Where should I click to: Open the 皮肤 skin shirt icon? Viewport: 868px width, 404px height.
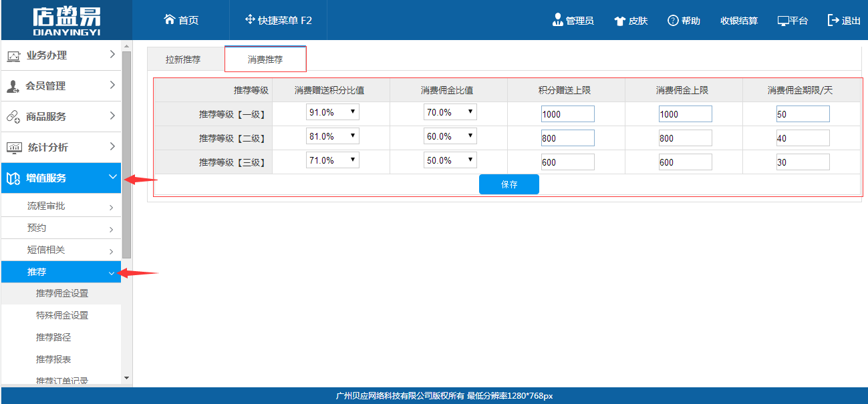tap(619, 21)
